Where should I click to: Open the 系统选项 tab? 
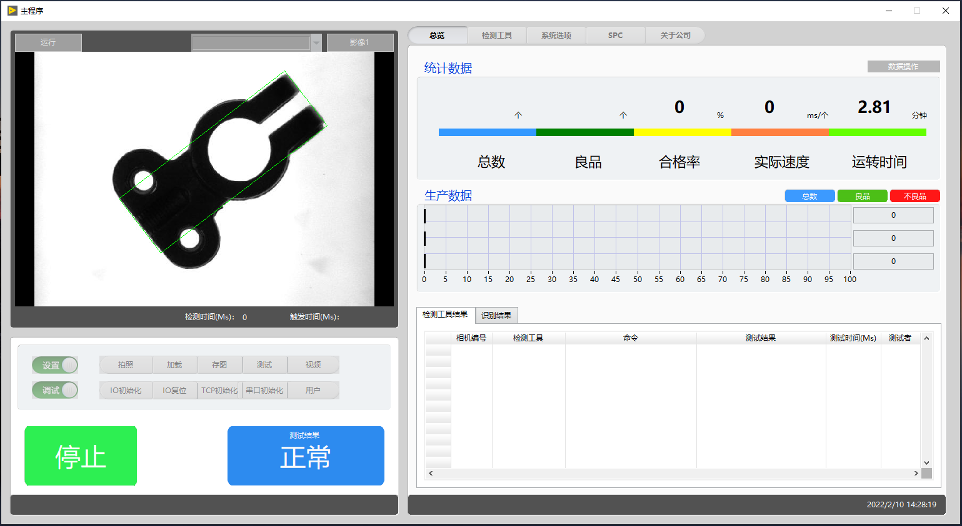pos(556,35)
